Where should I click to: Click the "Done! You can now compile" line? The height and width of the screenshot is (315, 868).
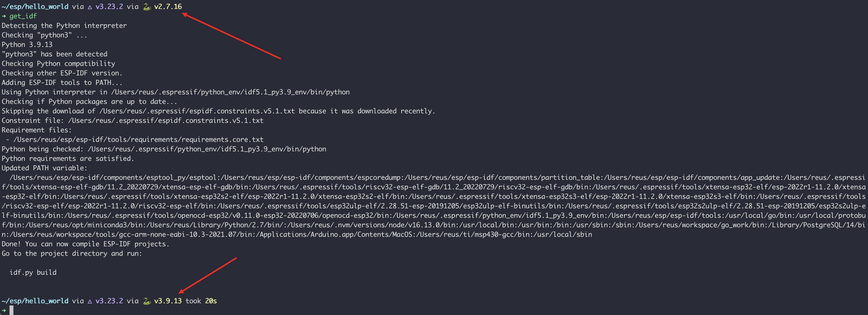tap(85, 244)
